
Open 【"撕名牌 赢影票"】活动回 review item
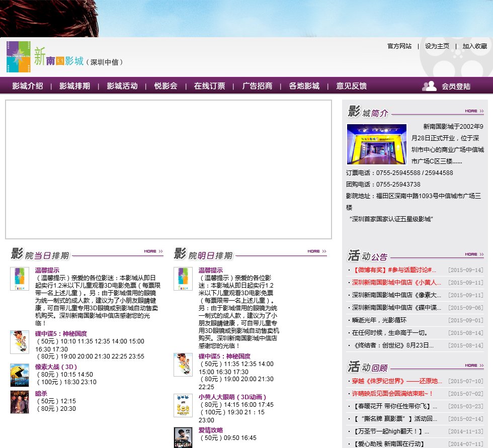394,419
